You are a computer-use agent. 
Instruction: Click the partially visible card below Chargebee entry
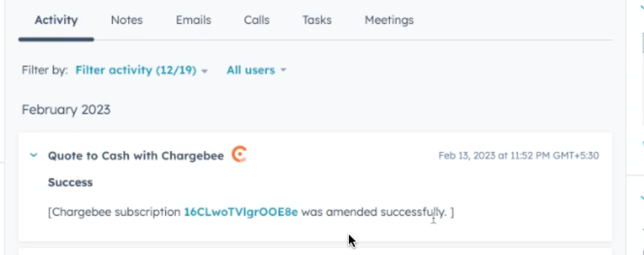point(314,252)
